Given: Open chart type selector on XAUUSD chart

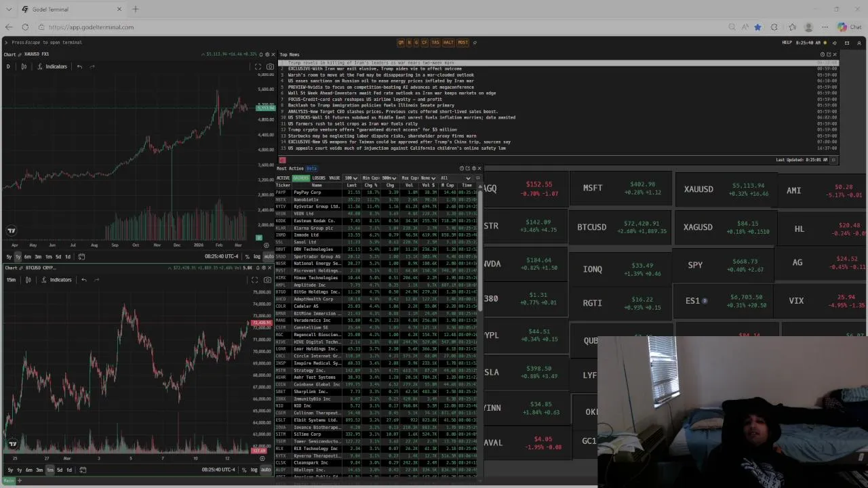Looking at the screenshot, I should 24,66.
